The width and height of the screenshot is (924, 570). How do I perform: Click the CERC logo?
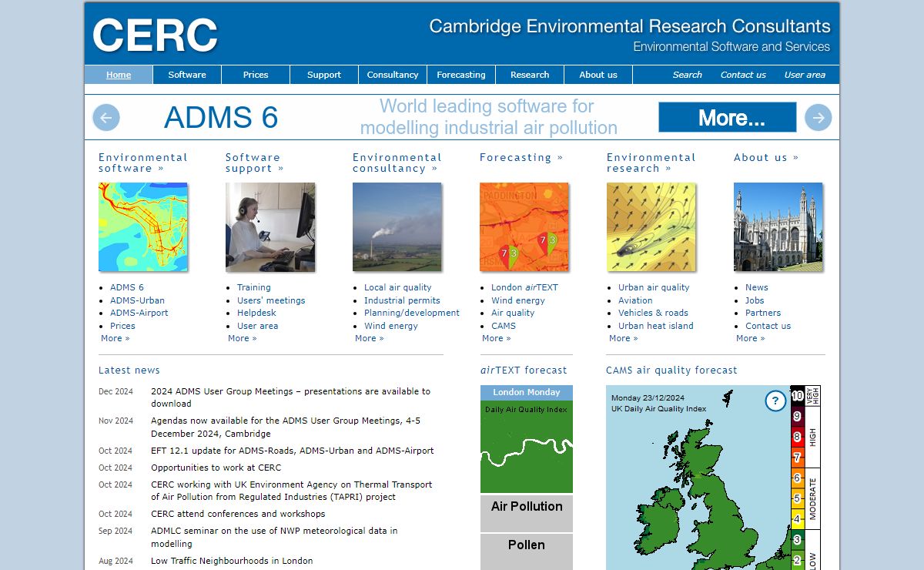[x=155, y=35]
